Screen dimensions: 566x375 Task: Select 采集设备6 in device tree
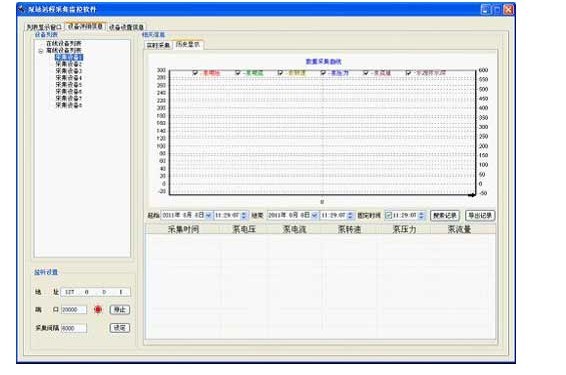tap(69, 92)
